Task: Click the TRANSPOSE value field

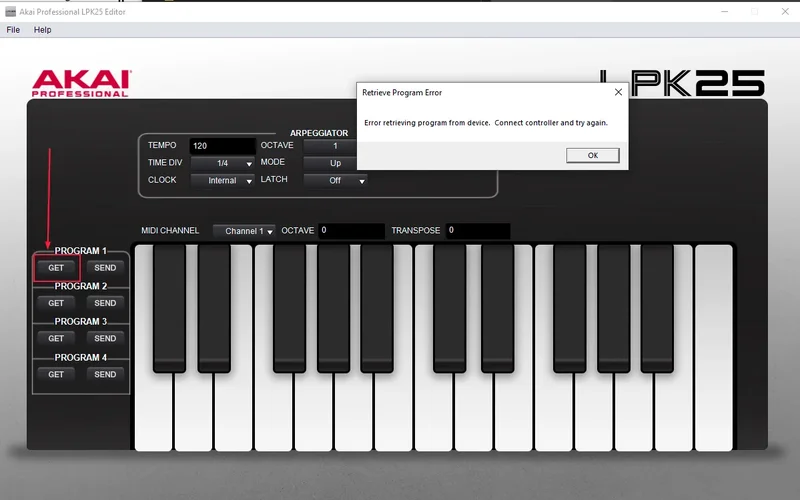Action: (477, 231)
